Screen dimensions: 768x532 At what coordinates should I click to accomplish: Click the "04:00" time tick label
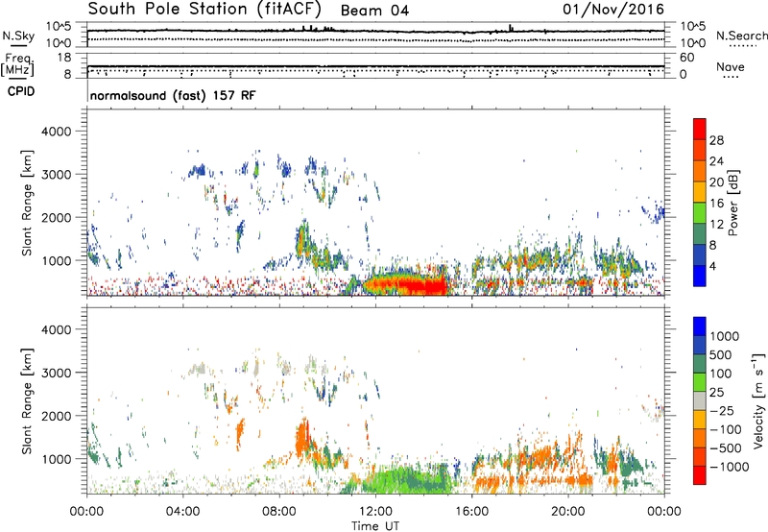pos(182,512)
